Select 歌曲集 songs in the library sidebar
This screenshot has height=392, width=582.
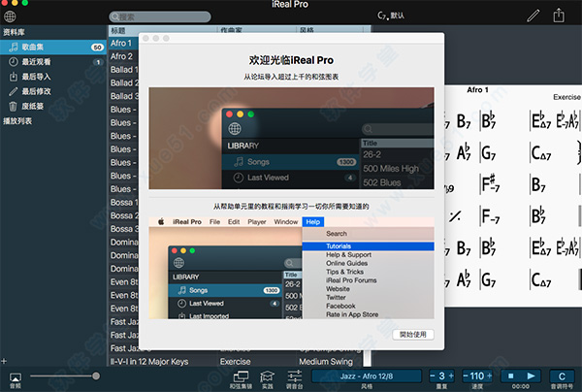tap(53, 48)
